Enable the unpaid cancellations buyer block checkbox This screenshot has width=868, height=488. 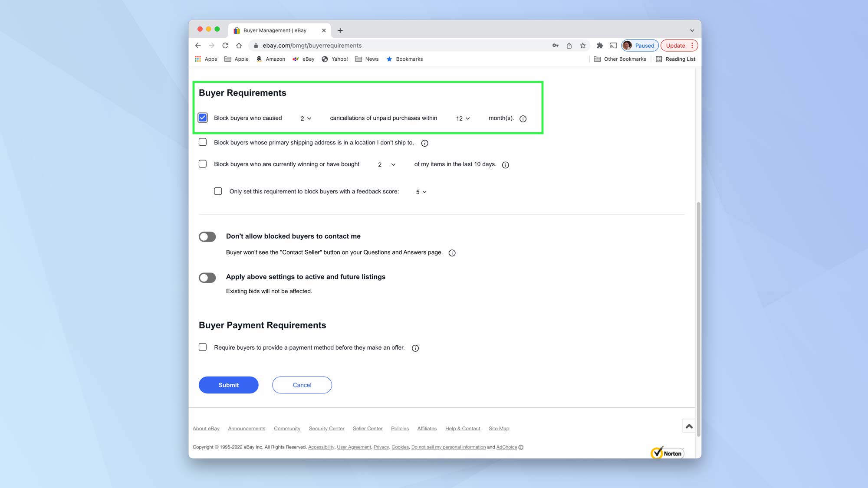203,118
